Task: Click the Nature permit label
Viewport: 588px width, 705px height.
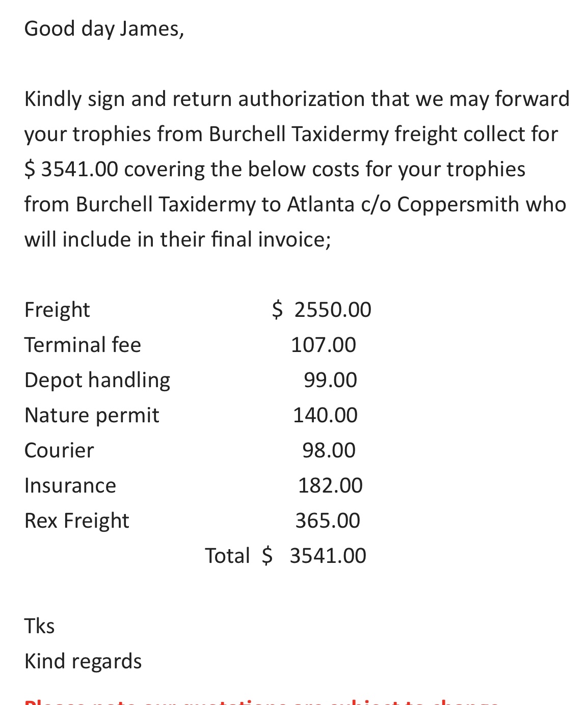Action: [92, 416]
